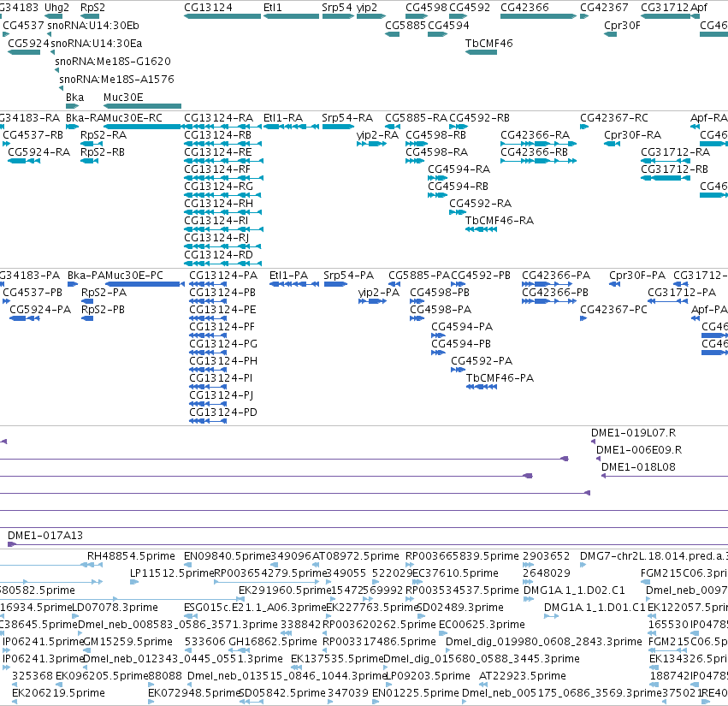Open the Cpr30F gene label
The image size is (728, 706).
coord(622,26)
